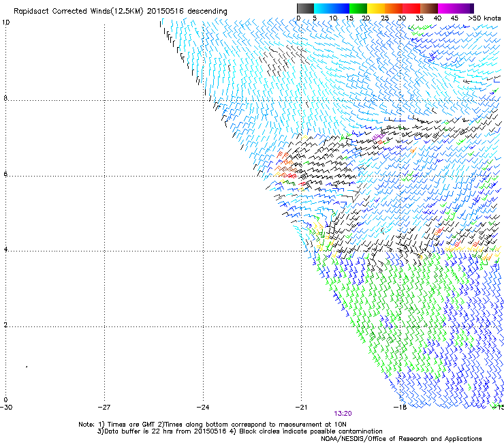504x443 pixels.
Task: Click the note text 'Times are GMT'
Action: point(131,425)
